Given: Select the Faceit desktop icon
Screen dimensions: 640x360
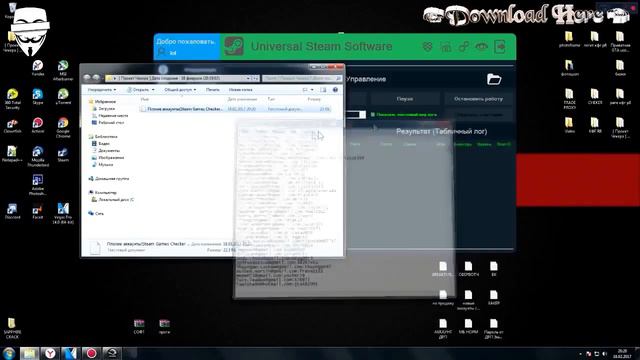Looking at the screenshot, I should click(38, 211).
